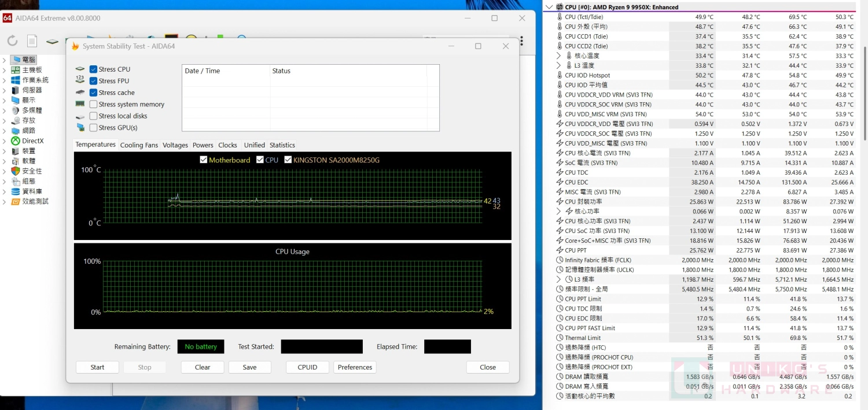Collapse the CPU AMD Ryzen 9 9950X section
868x410 pixels.
tap(549, 8)
